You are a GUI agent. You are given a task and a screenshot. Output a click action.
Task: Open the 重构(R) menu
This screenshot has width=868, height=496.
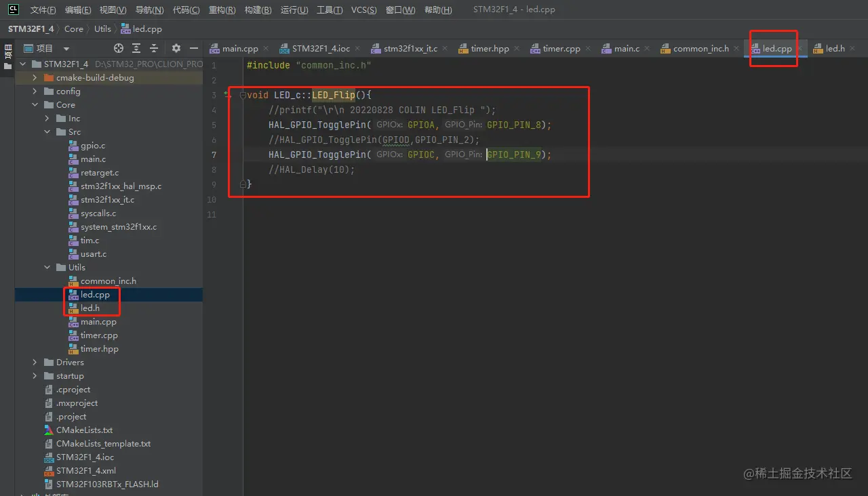tap(222, 10)
